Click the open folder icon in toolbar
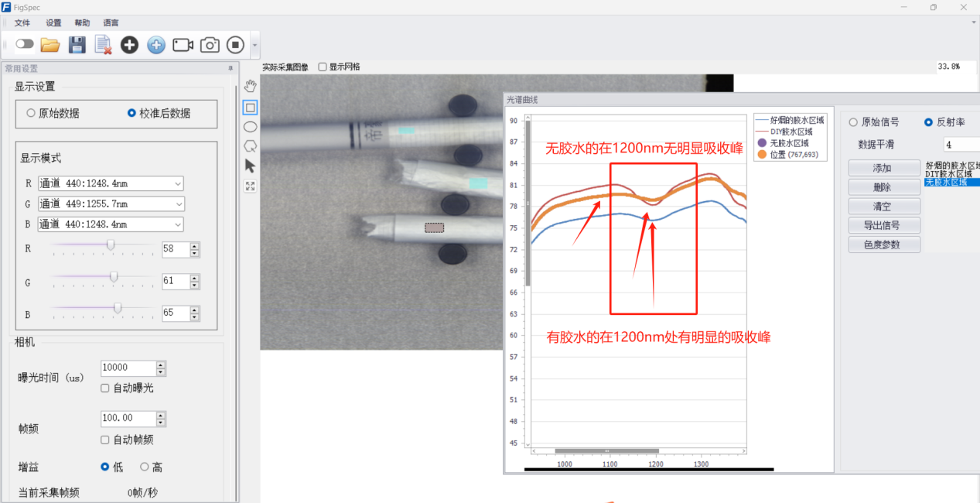Image resolution: width=980 pixels, height=503 pixels. click(50, 45)
